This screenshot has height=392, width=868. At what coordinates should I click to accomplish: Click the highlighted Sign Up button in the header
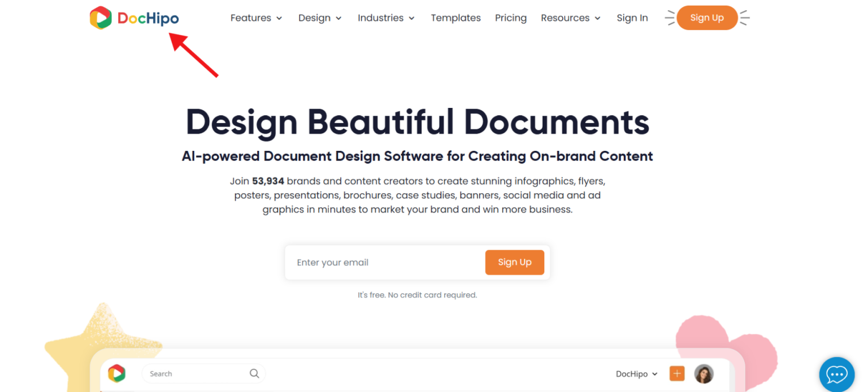tap(707, 18)
